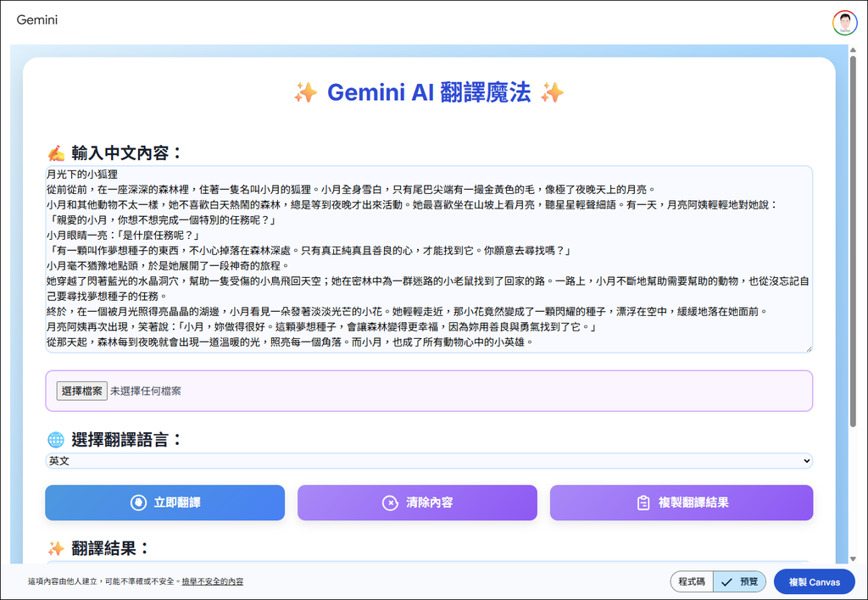This screenshot has width=868, height=600.
Task: Click the checkmark icon on 預覽 toggle
Action: (x=726, y=582)
